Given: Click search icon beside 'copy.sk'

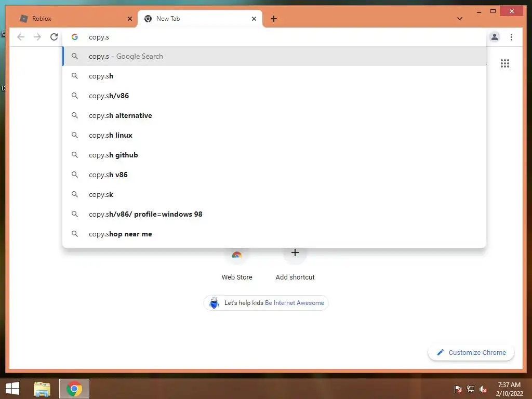Looking at the screenshot, I should click(x=75, y=194).
